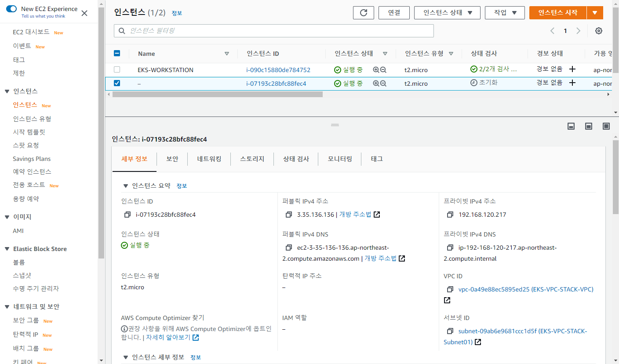The width and height of the screenshot is (619, 364).
Task: Add alarm plus icon for i-07193c28bfc88fec4 row
Action: pyautogui.click(x=572, y=83)
